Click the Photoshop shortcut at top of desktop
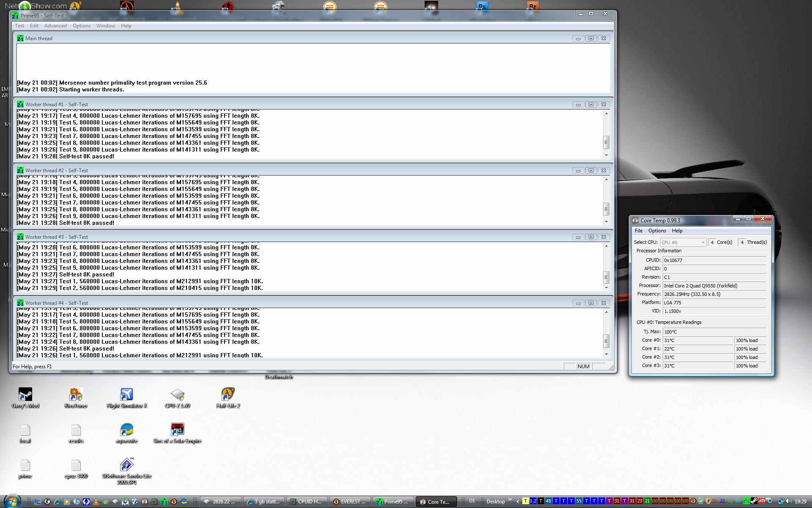812x508 pixels. tap(482, 6)
